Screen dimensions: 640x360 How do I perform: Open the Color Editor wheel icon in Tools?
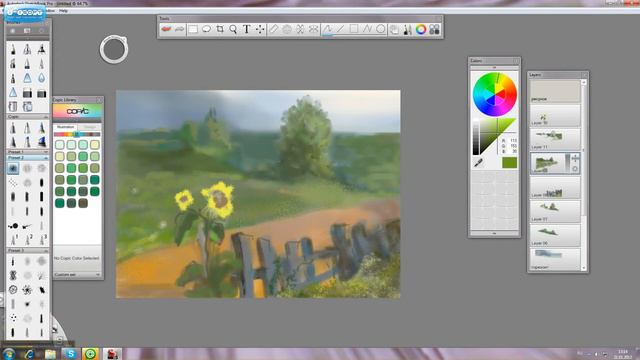click(x=421, y=29)
